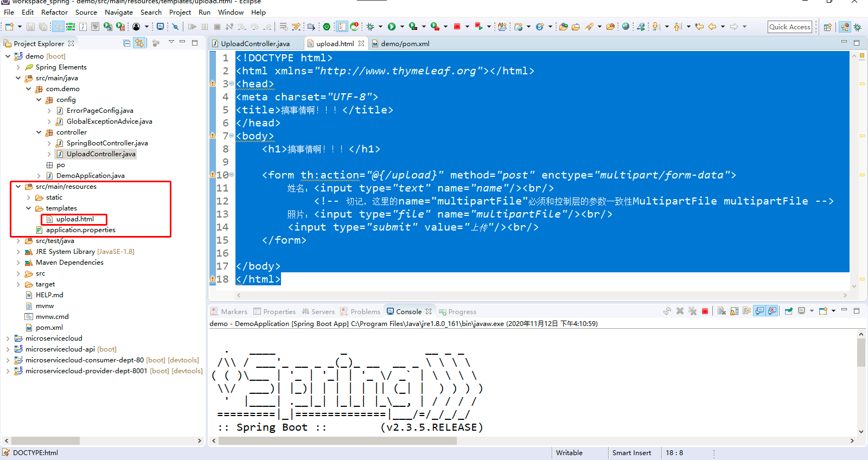Collapse the src/main/resources folder
Image resolution: width=868 pixels, height=460 pixels.
(18, 187)
